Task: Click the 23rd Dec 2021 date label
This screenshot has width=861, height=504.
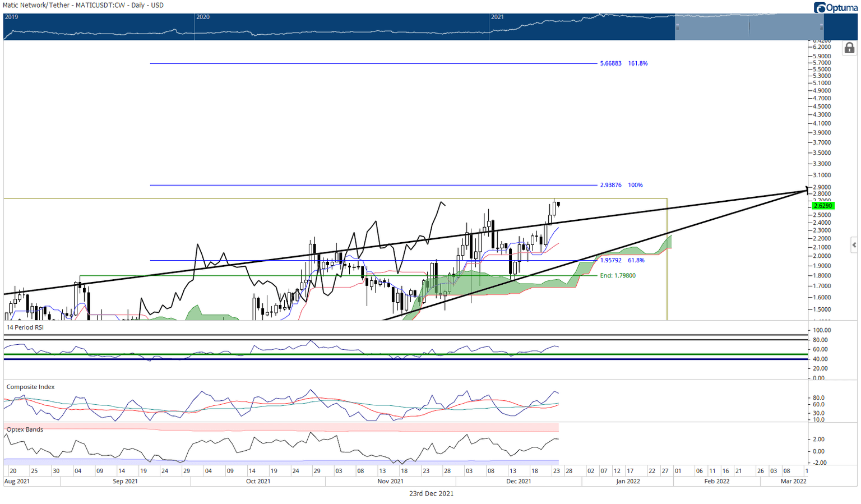Action: (430, 494)
